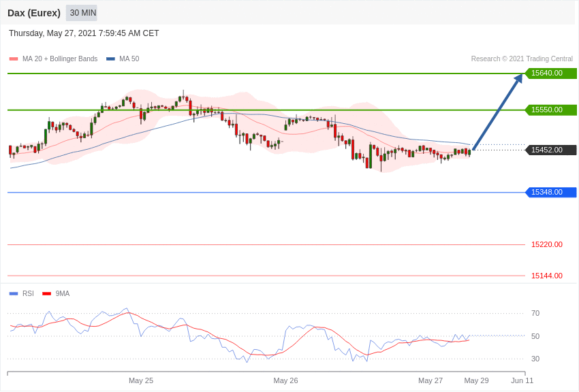Click the RSI 30 level label
Viewport: 579px width, 392px height.
click(x=535, y=359)
